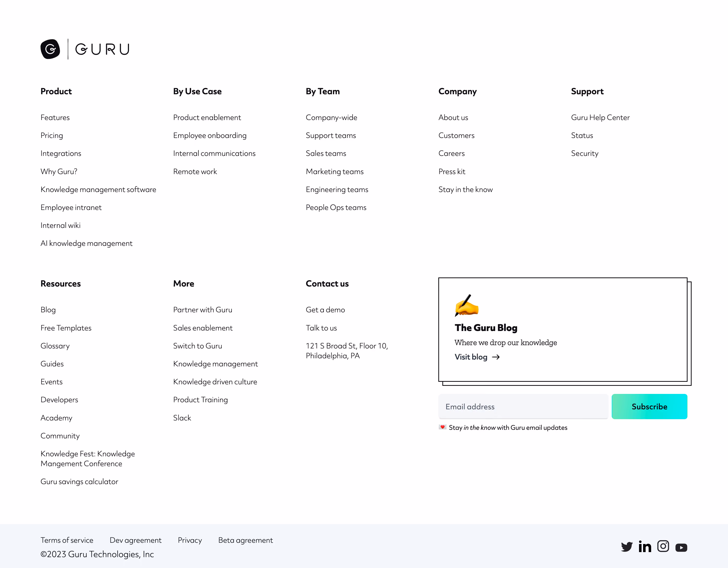Open Product enablement use case
The height and width of the screenshot is (568, 728).
pos(207,117)
